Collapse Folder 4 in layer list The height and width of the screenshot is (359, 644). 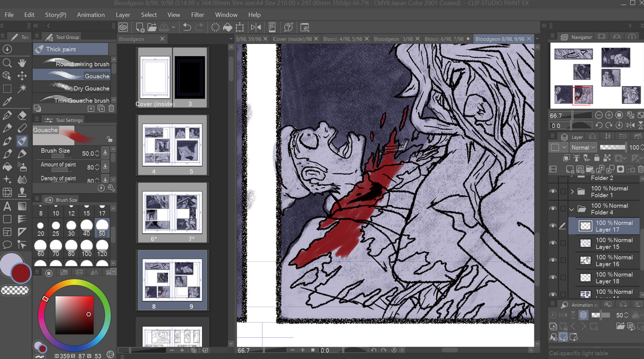tap(572, 209)
